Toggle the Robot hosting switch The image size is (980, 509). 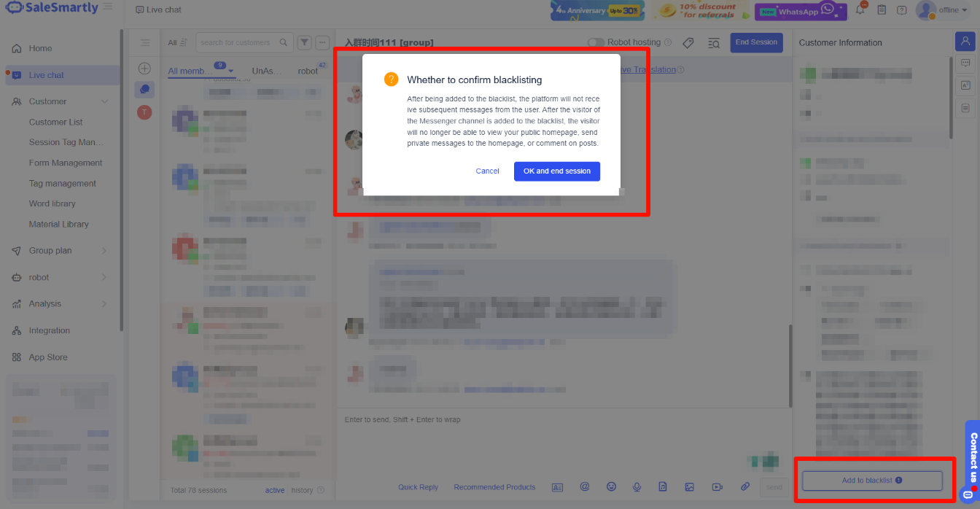[596, 43]
